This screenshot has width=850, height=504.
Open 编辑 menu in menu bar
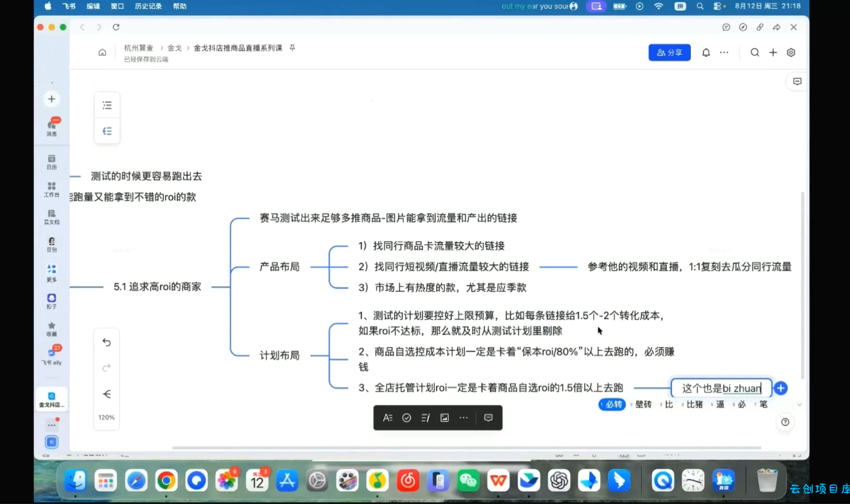pyautogui.click(x=93, y=6)
